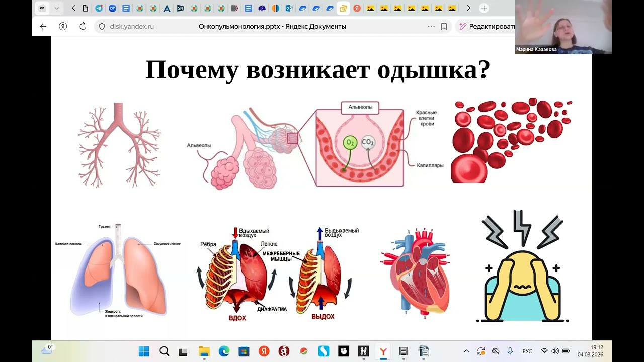Open the Windows Start menu
Screen dimensions: 644x362
(144, 351)
